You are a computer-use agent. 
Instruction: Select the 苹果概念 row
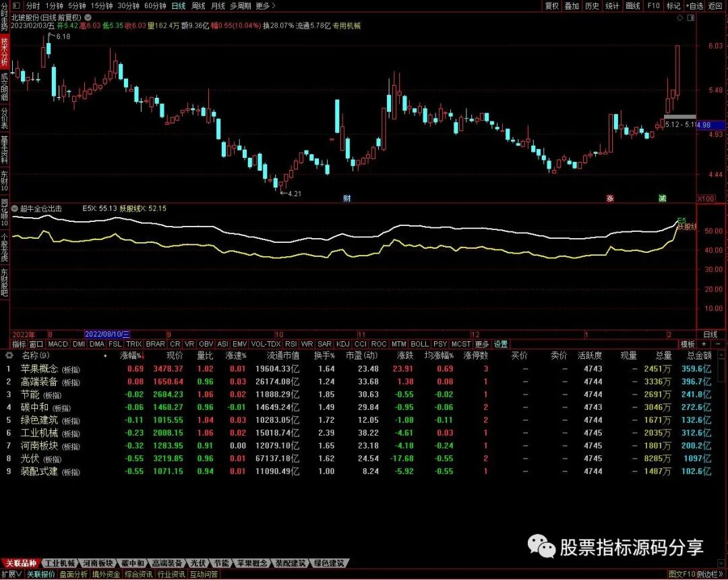tap(362, 369)
